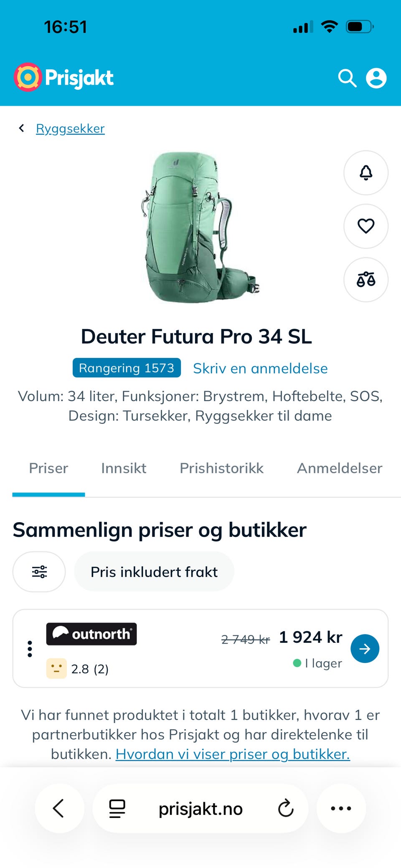Toggle Pris inkludert frakt chip

click(x=154, y=571)
